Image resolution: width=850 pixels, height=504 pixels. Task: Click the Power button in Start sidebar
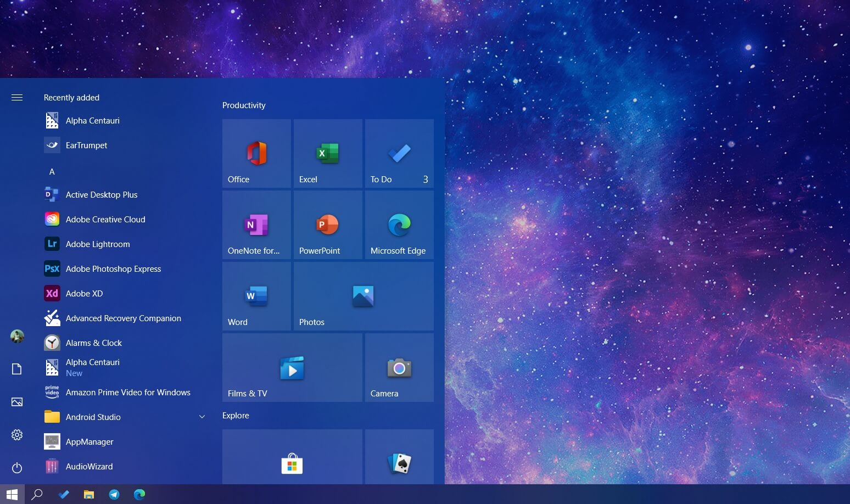pyautogui.click(x=17, y=468)
